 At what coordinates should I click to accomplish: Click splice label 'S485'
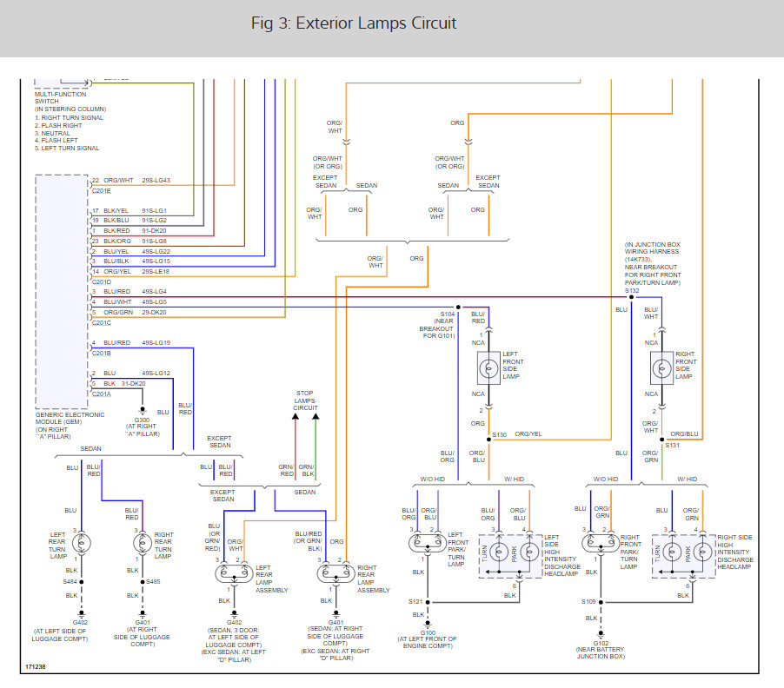pos(153,581)
